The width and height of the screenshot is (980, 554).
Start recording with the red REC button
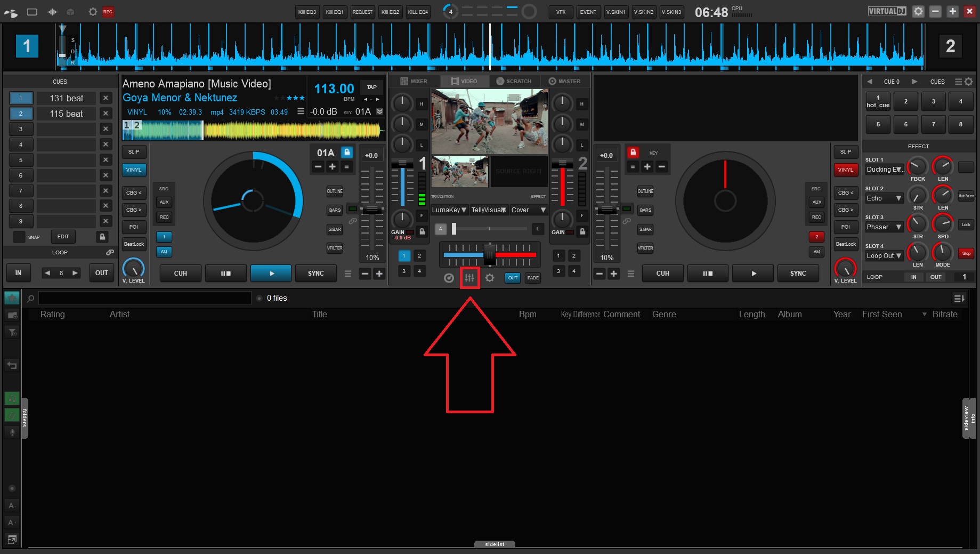(x=108, y=12)
